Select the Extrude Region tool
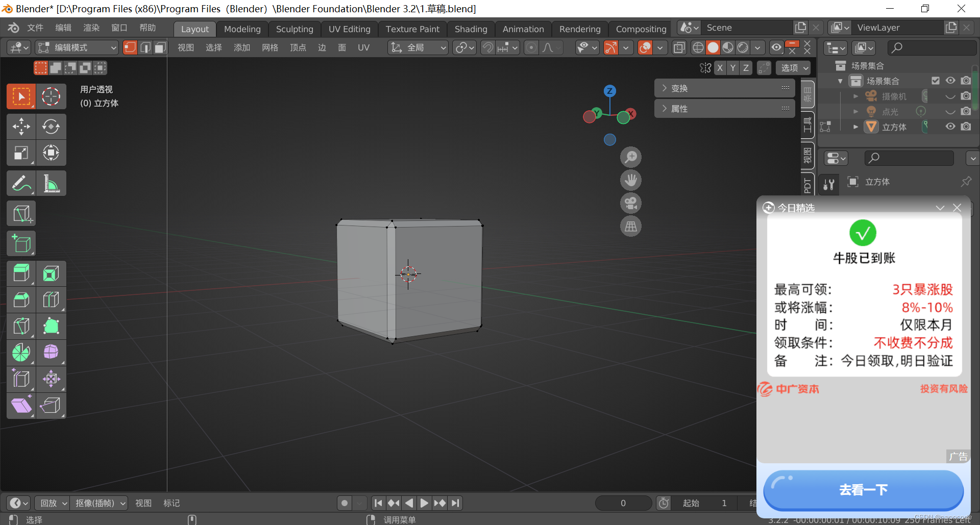980x525 pixels. click(21, 273)
